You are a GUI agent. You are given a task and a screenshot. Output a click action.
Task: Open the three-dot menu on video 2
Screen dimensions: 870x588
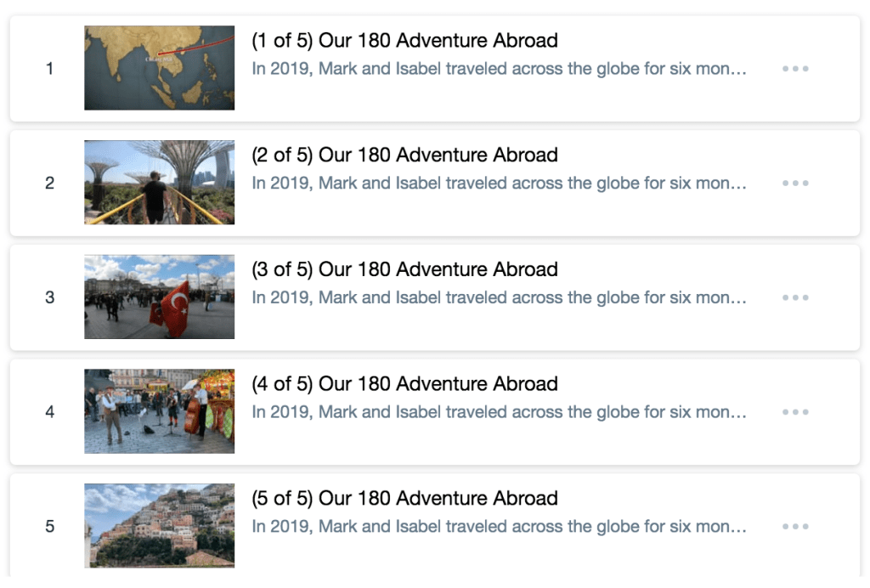click(x=795, y=184)
